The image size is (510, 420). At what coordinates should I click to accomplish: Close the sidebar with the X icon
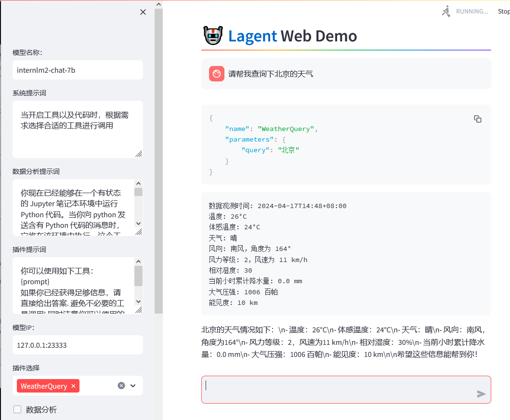(143, 12)
